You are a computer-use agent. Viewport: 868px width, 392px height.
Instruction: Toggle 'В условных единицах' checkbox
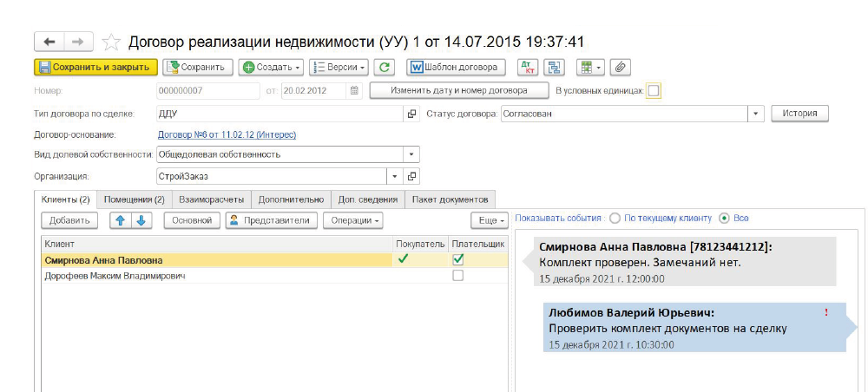654,90
